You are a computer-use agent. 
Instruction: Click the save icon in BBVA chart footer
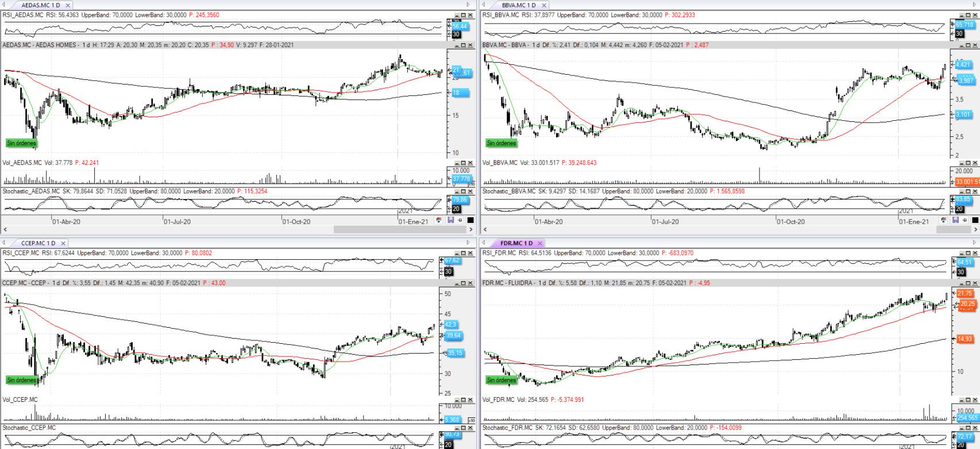[955, 221]
